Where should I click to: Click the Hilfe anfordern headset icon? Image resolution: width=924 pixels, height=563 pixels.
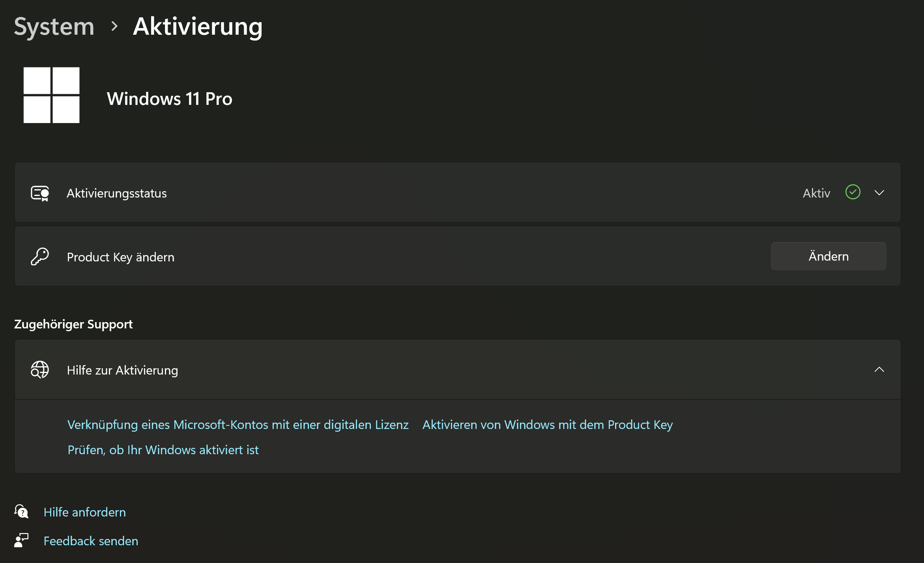pyautogui.click(x=21, y=511)
